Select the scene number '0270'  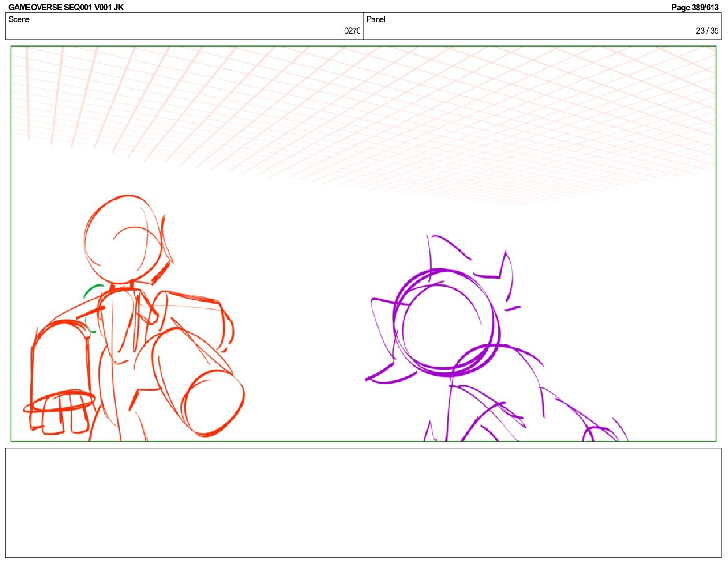tap(352, 31)
